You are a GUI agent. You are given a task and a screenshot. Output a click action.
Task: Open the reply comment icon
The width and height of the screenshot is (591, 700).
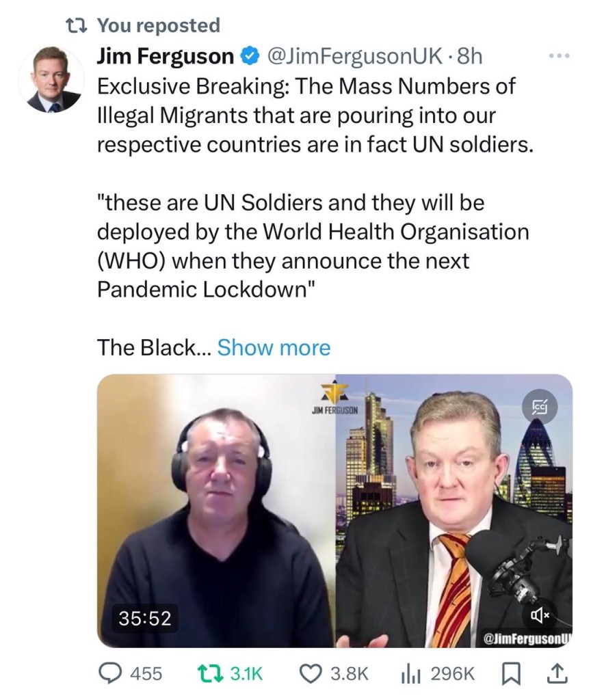pyautogui.click(x=109, y=673)
